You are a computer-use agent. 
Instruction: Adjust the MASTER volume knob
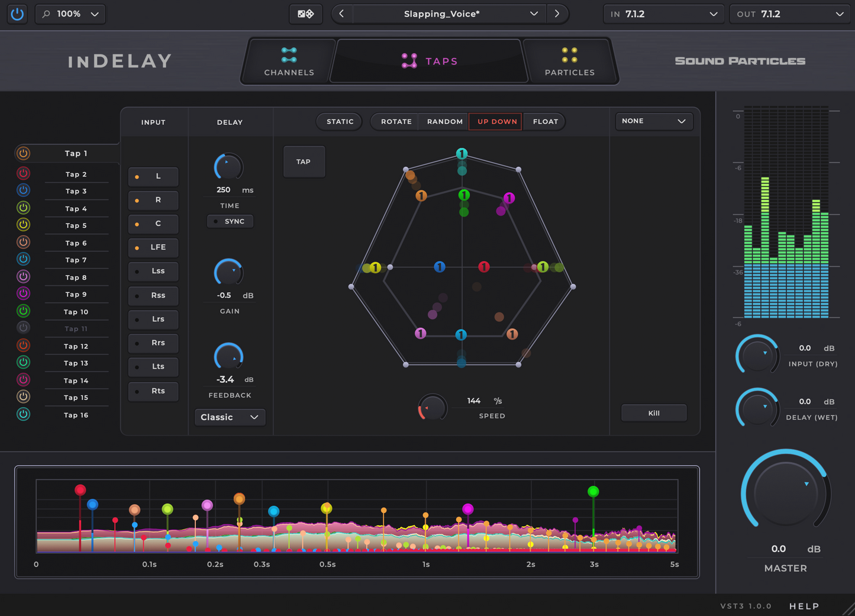point(785,493)
